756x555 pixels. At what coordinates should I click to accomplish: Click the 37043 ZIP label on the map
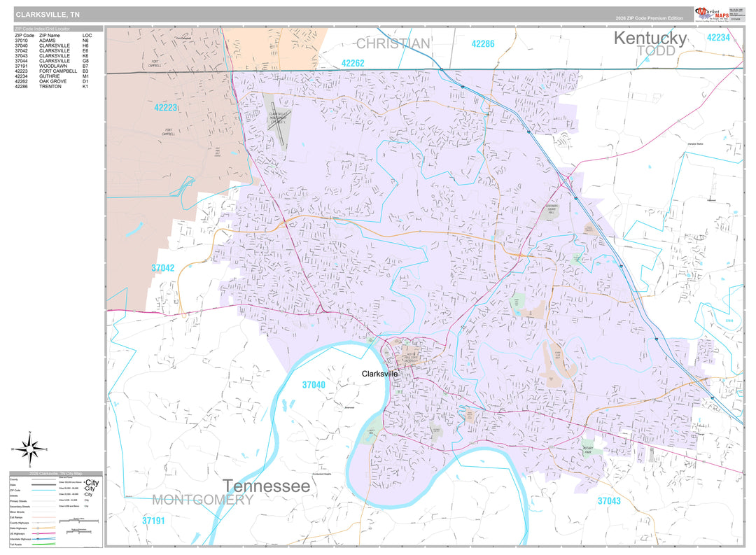(610, 501)
